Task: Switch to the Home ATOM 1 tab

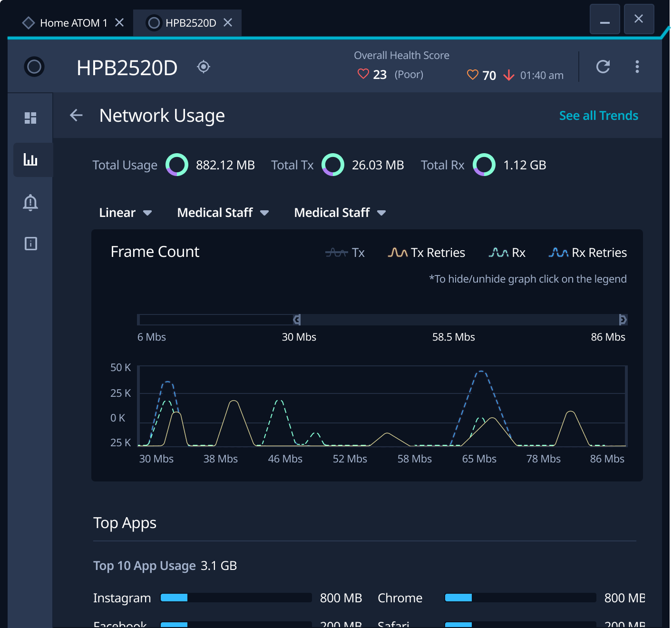Action: pyautogui.click(x=71, y=22)
